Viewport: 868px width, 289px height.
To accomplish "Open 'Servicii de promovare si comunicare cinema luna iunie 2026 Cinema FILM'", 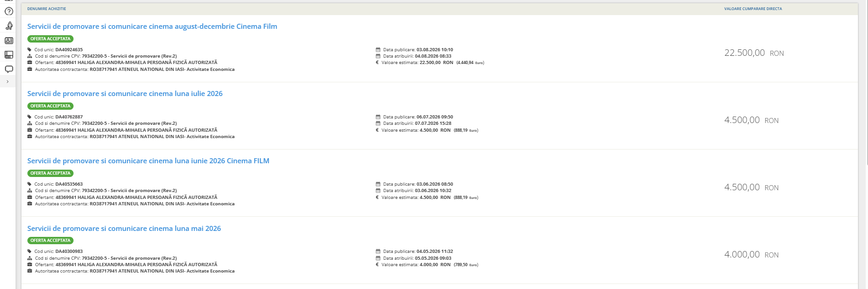I will click(148, 161).
